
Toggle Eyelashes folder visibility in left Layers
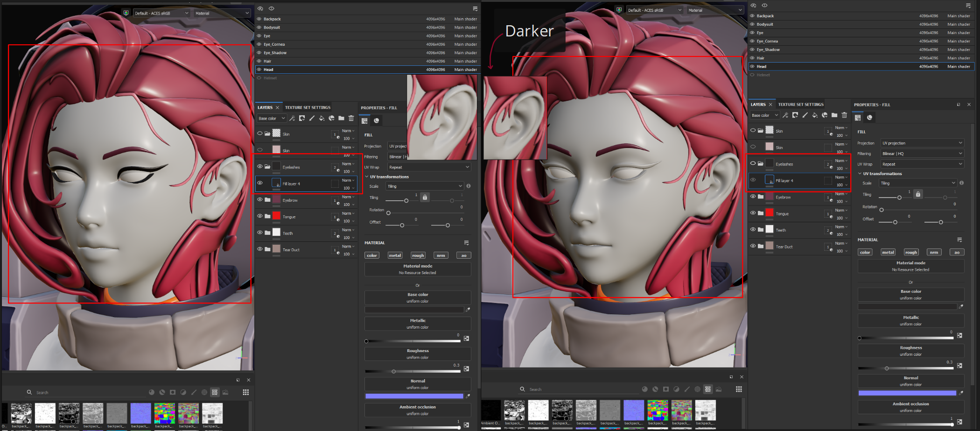point(260,167)
